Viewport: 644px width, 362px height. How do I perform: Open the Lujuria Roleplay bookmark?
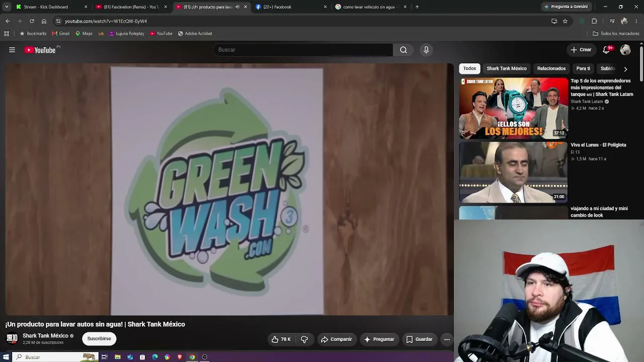(x=126, y=34)
